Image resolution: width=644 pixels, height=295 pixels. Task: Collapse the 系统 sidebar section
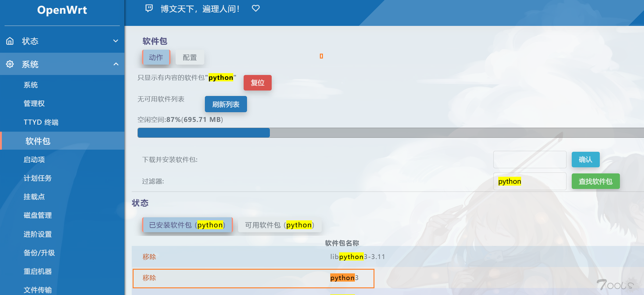click(x=116, y=64)
